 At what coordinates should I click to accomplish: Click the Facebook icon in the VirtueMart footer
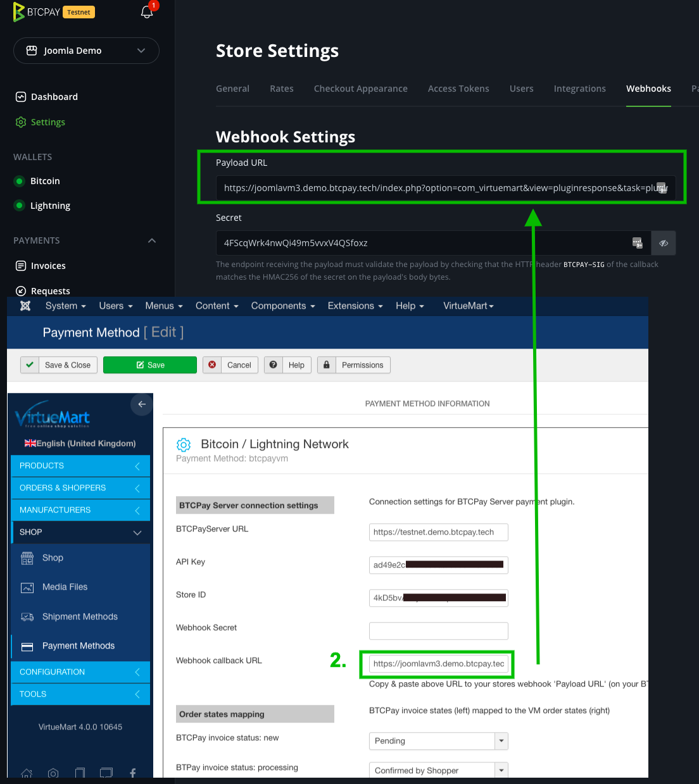tap(132, 772)
